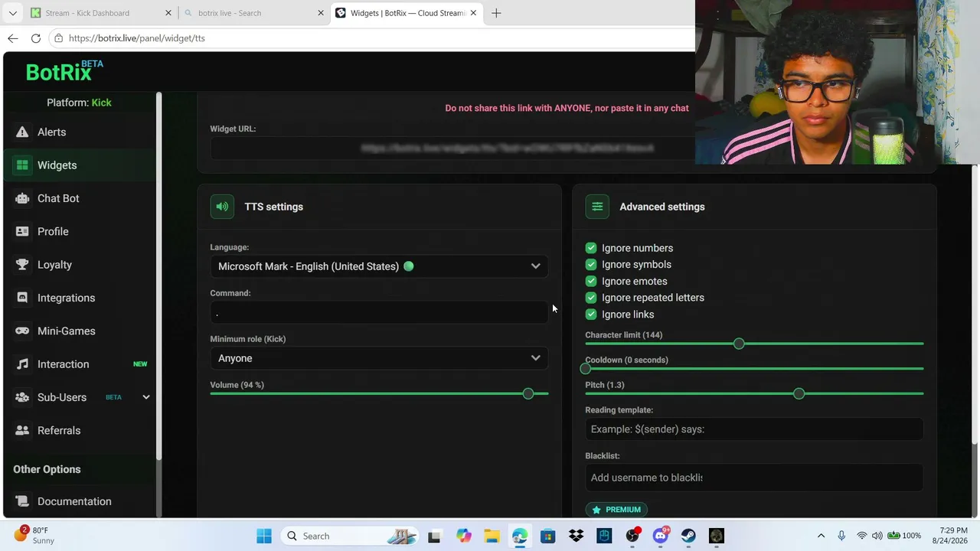Screen dimensions: 980x551
Task: Show hidden system tray icons
Action: (821, 536)
